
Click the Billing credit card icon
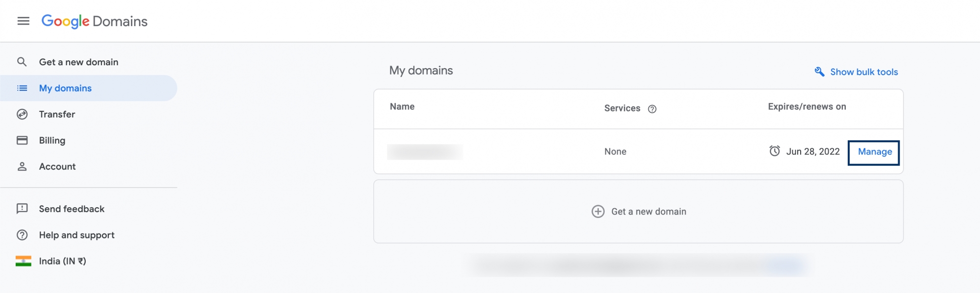22,140
